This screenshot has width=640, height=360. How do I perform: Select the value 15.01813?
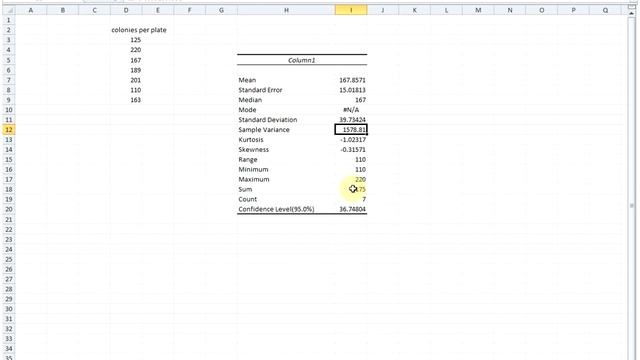(x=351, y=90)
